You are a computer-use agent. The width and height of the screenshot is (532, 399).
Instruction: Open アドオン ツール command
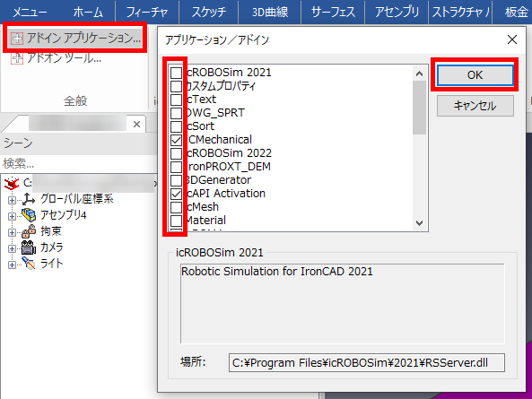(56, 58)
